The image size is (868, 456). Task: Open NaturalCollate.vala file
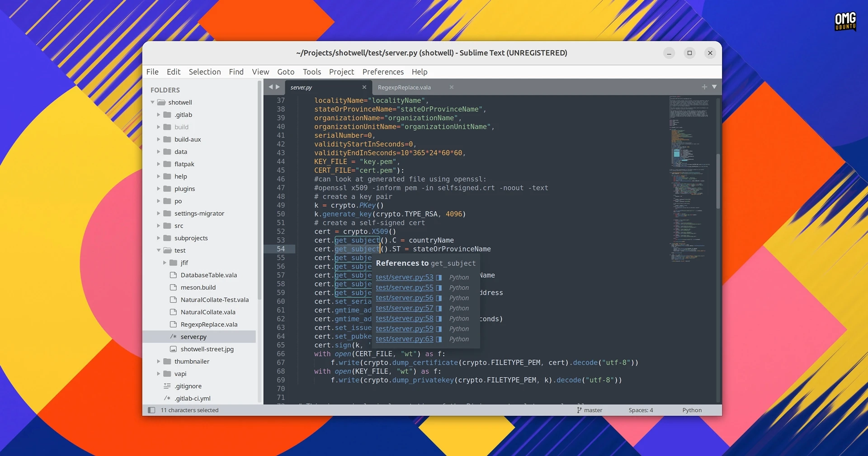click(208, 312)
